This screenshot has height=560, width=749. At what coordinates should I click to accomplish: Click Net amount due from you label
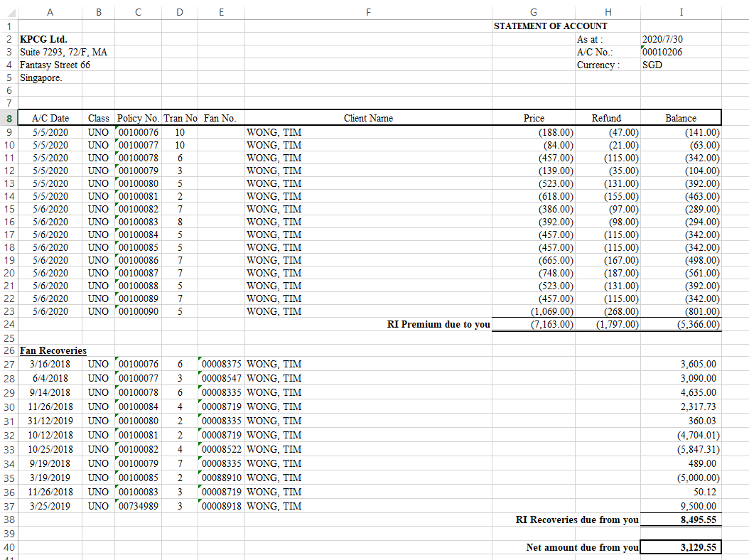(582, 548)
